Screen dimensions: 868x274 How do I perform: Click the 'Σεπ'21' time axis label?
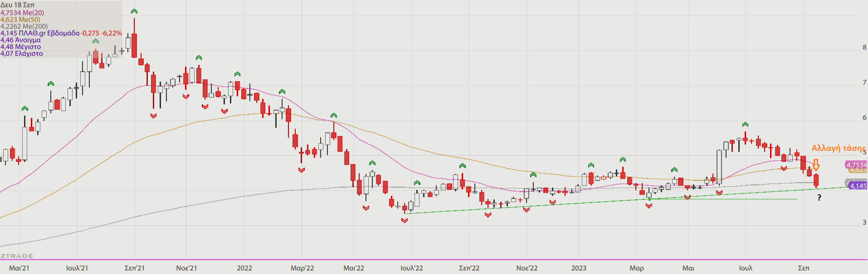coord(135,268)
